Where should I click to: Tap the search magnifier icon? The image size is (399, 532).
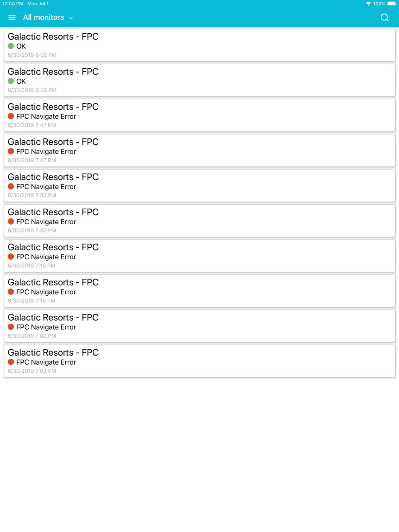pyautogui.click(x=384, y=17)
